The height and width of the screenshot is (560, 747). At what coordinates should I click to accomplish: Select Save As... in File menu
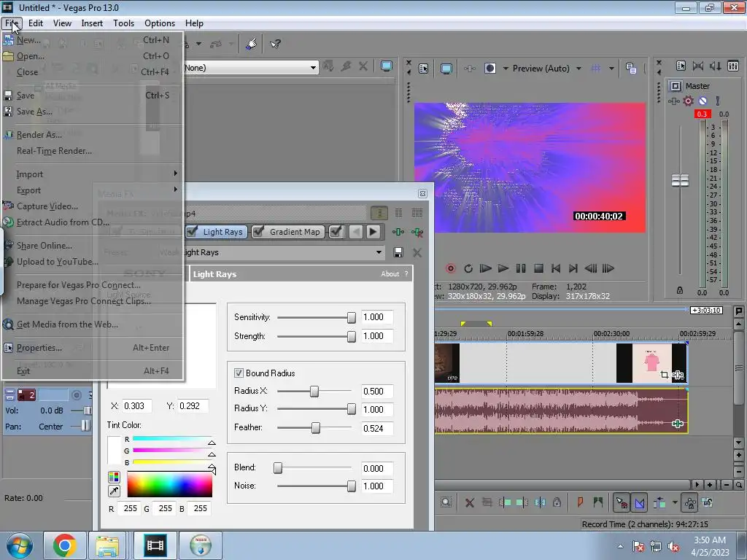(92, 112)
